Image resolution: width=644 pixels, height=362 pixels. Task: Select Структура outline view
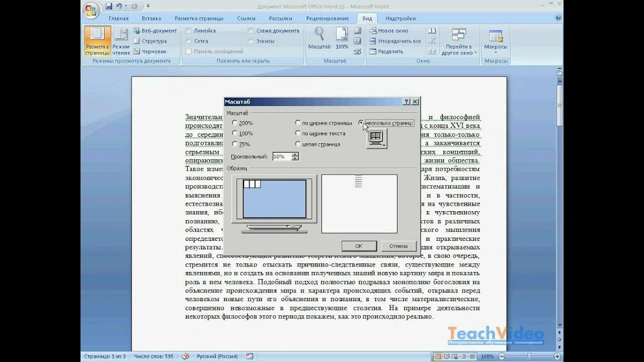tap(150, 41)
